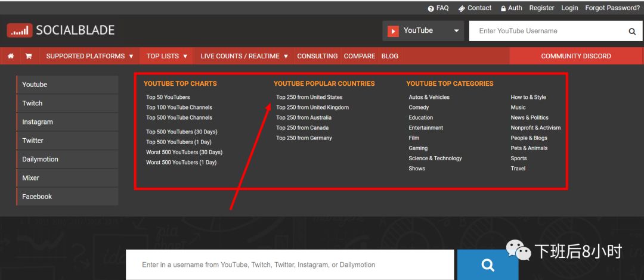The height and width of the screenshot is (280, 644).
Task: Open the YouTube platform selector dropdown
Action: point(423,31)
